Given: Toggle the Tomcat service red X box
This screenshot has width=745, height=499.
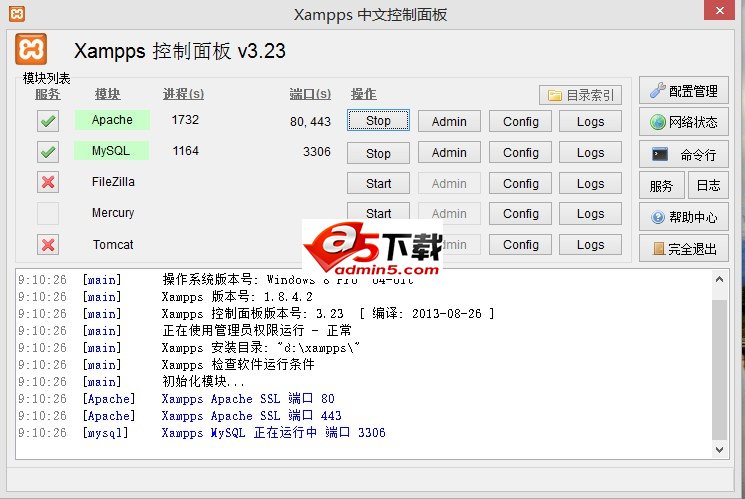Looking at the screenshot, I should tap(48, 245).
